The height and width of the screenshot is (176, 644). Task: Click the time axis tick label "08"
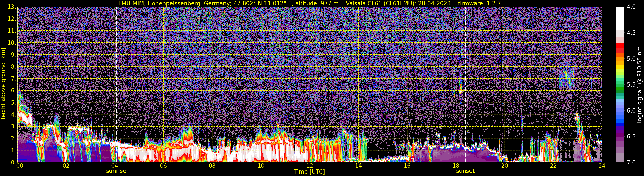click(x=212, y=166)
